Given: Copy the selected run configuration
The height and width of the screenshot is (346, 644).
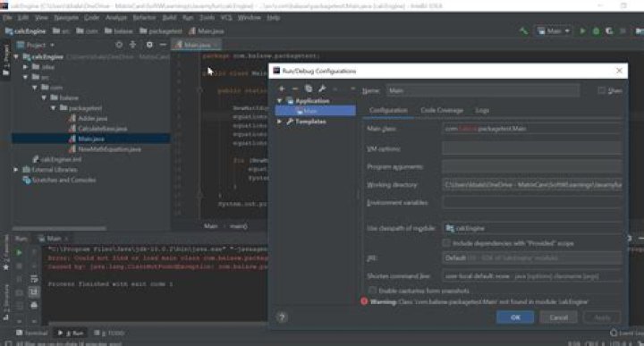Looking at the screenshot, I should tap(309, 89).
